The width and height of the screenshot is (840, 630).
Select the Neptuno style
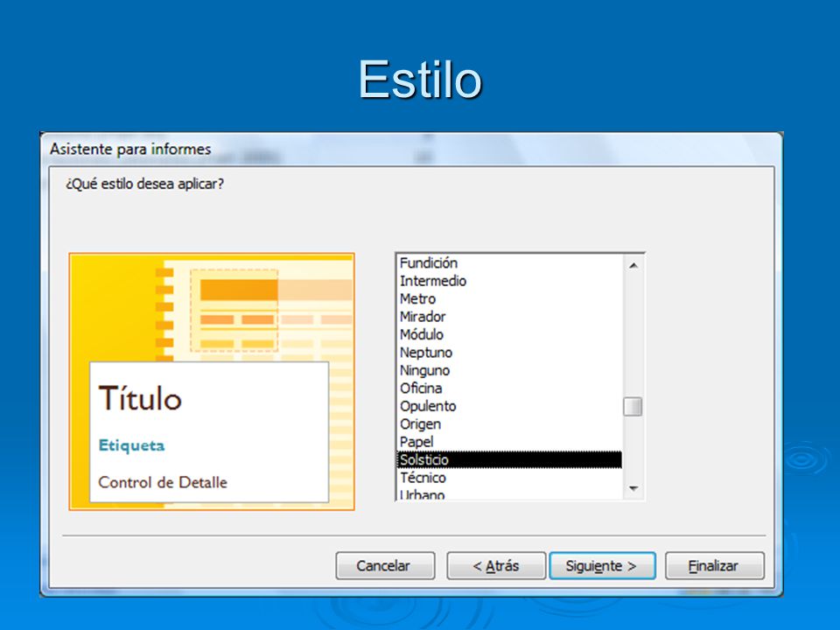point(509,353)
